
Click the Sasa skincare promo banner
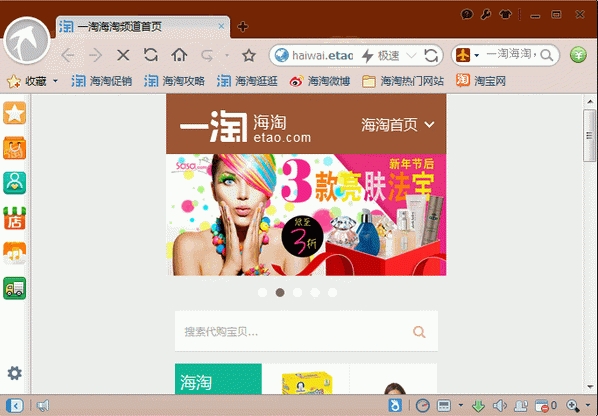pyautogui.click(x=306, y=215)
